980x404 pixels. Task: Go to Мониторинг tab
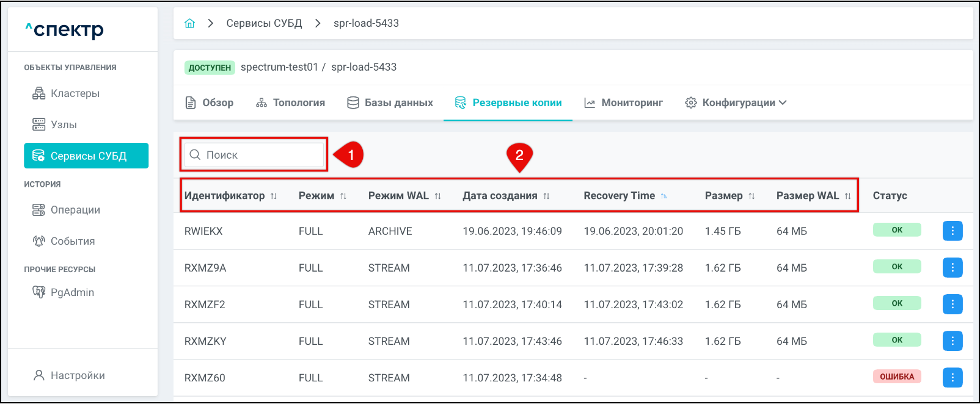(x=623, y=103)
